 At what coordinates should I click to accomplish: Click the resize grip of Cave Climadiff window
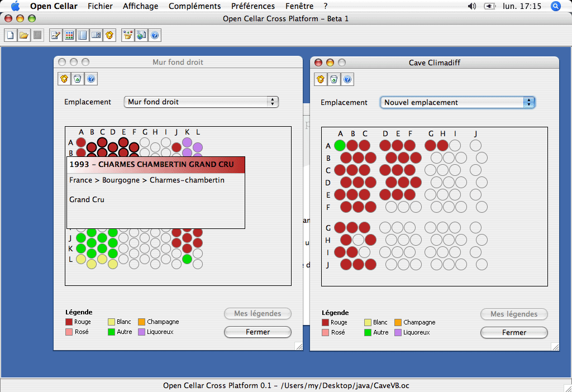point(555,347)
